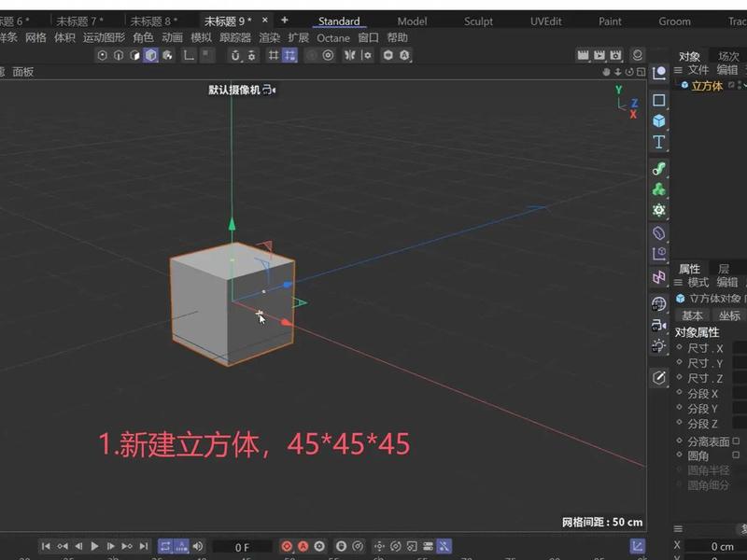Add a Cube primitive from the side palette
The width and height of the screenshot is (747, 560).
tap(659, 121)
